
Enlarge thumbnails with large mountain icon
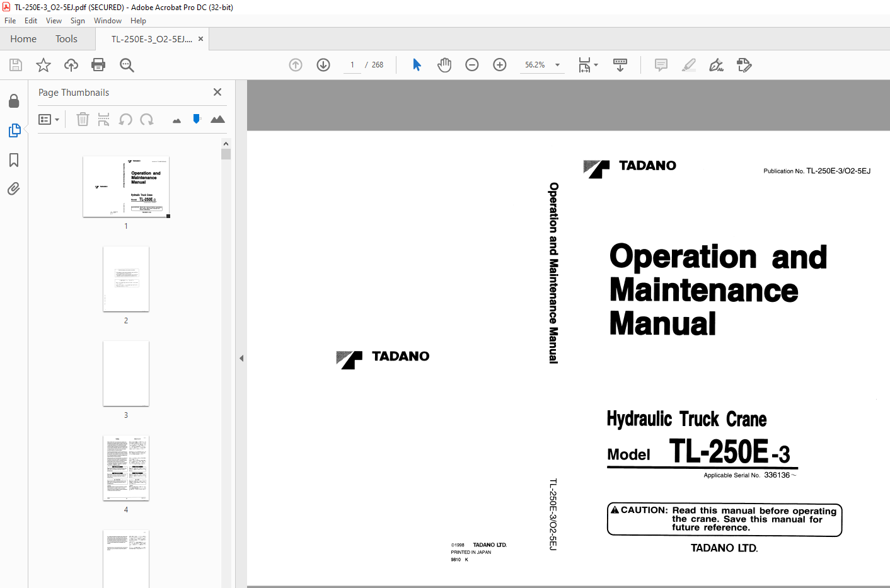point(217,119)
